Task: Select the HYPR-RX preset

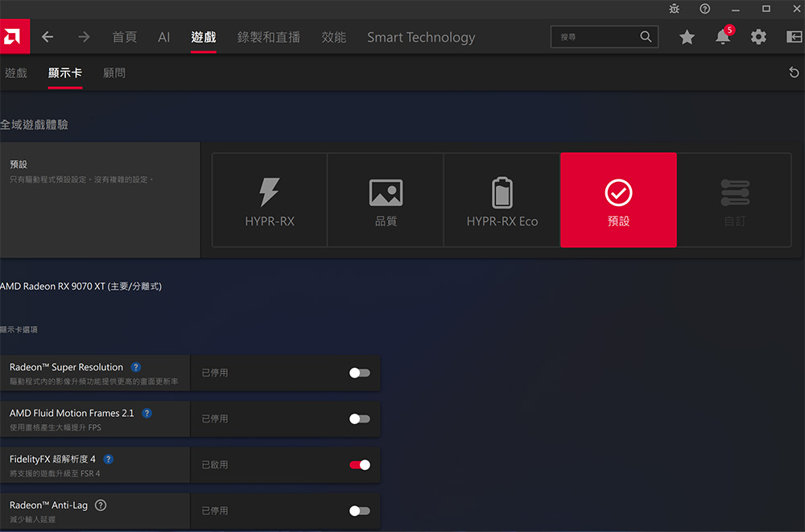Action: [270, 200]
